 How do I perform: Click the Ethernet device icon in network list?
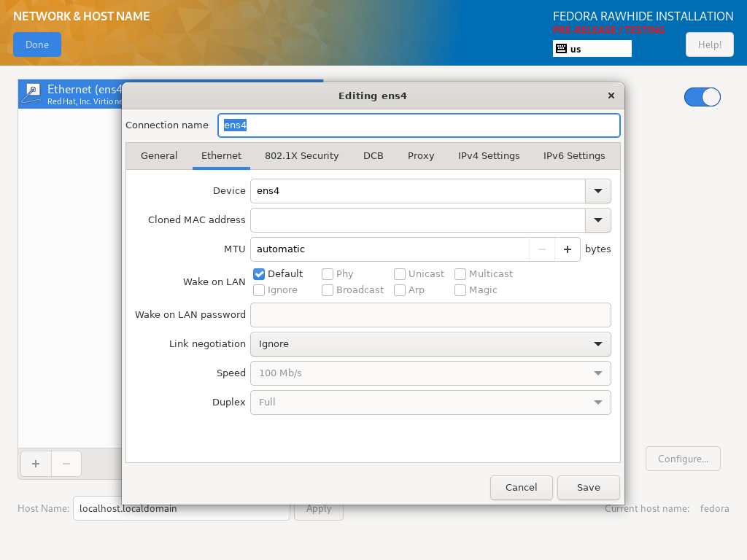[32, 94]
